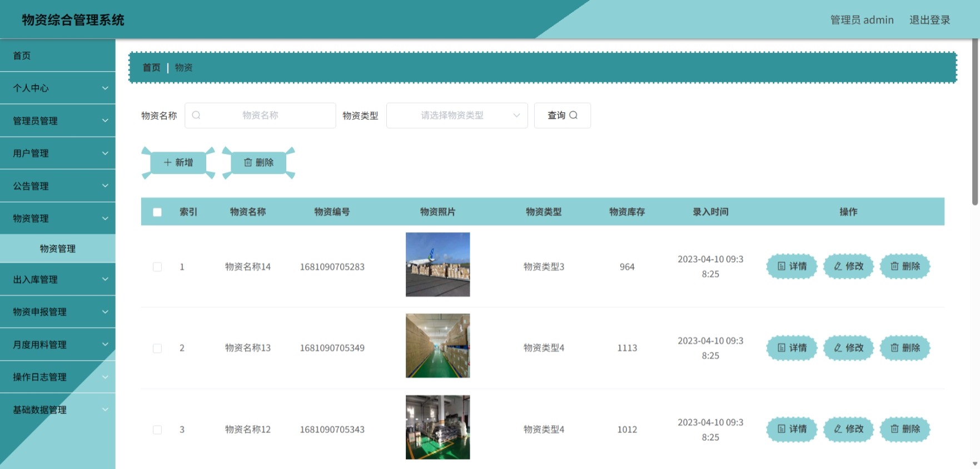This screenshot has height=469, width=980.
Task: Click 物资编号 1681090705349 cell
Action: click(x=332, y=348)
